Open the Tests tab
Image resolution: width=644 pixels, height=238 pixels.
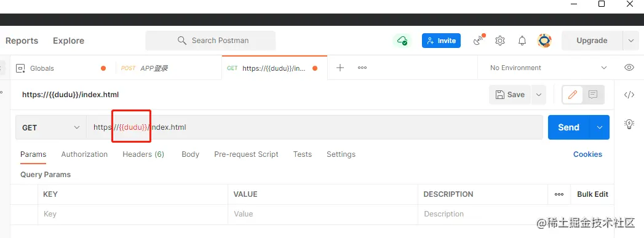pos(302,154)
